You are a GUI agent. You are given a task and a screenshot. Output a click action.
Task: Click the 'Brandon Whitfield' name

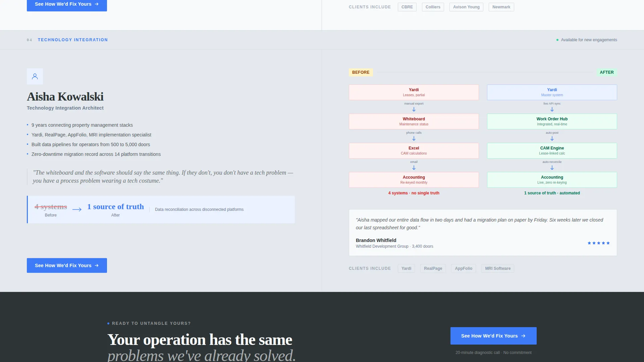click(376, 240)
